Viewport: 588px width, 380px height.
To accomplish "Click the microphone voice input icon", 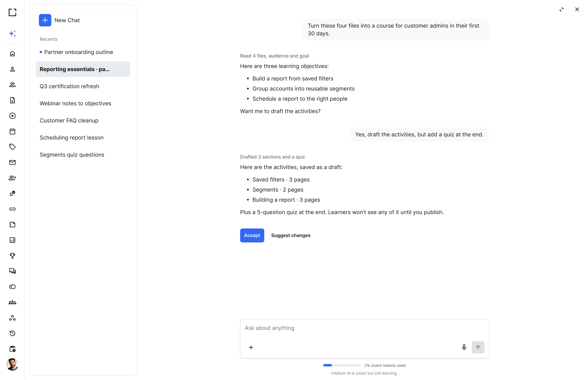I will coord(464,347).
